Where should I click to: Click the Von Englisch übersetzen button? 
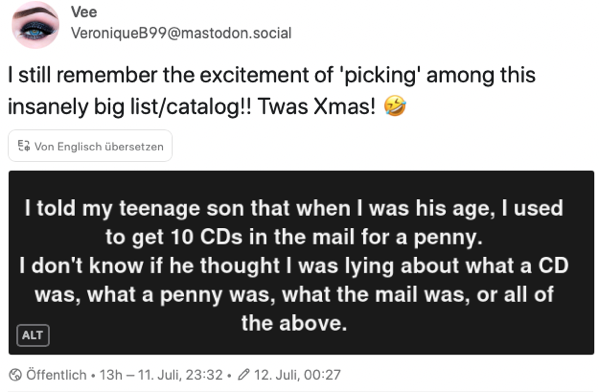point(90,146)
